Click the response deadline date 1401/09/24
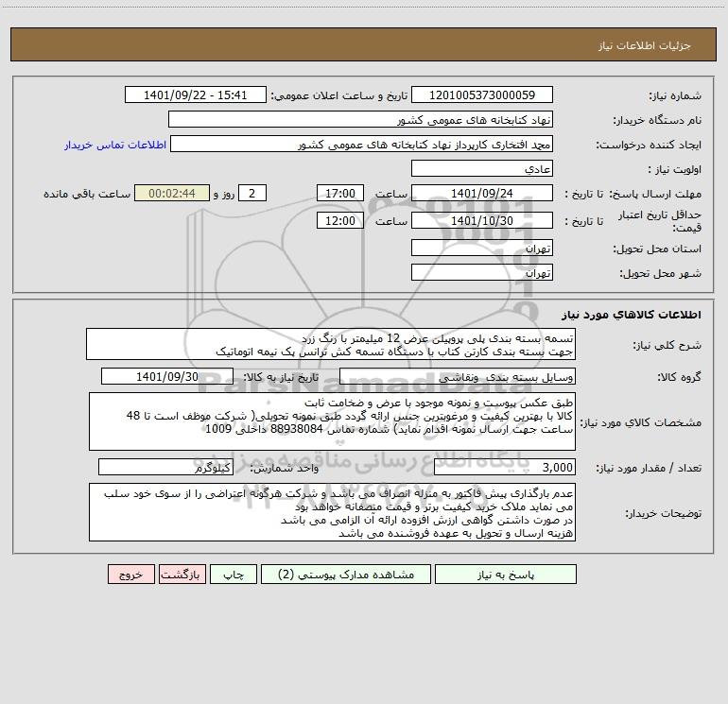The image size is (728, 704). pos(482,193)
